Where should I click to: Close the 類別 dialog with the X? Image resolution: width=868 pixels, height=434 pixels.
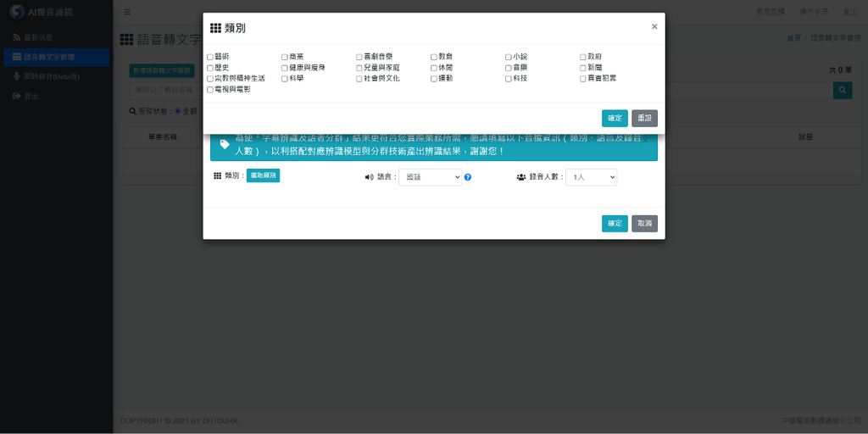tap(654, 26)
